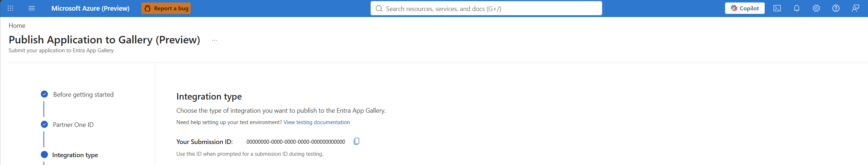
Task: Click the Submit your application subtitle text
Action: (61, 50)
